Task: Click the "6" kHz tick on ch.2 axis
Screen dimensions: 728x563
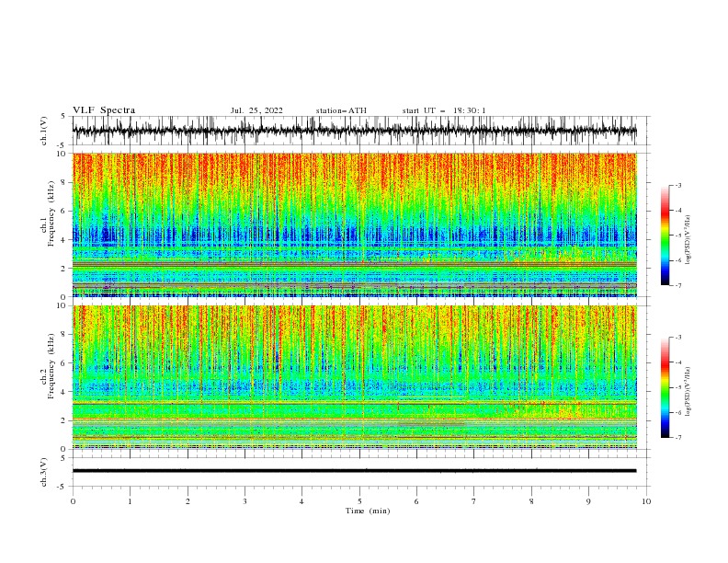Action: (64, 363)
